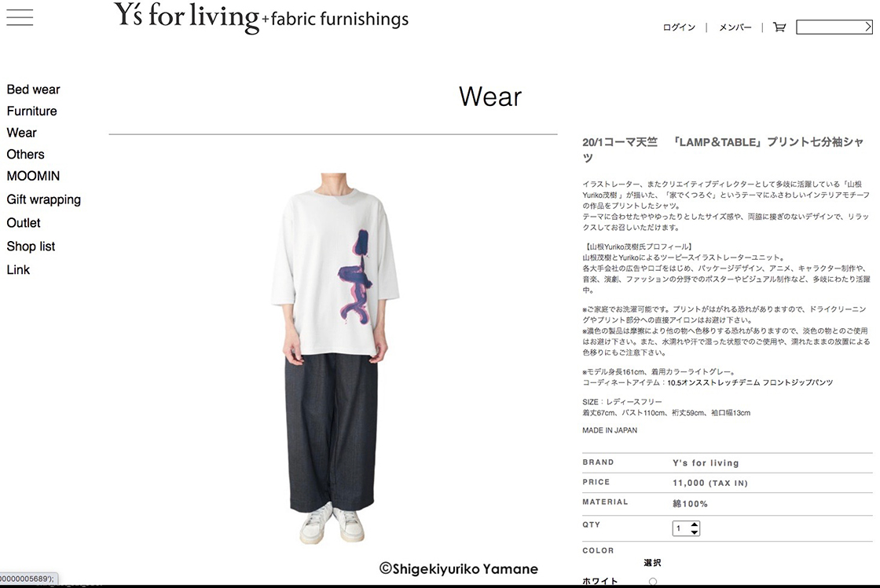Open the MOOMIN category

coord(33,176)
